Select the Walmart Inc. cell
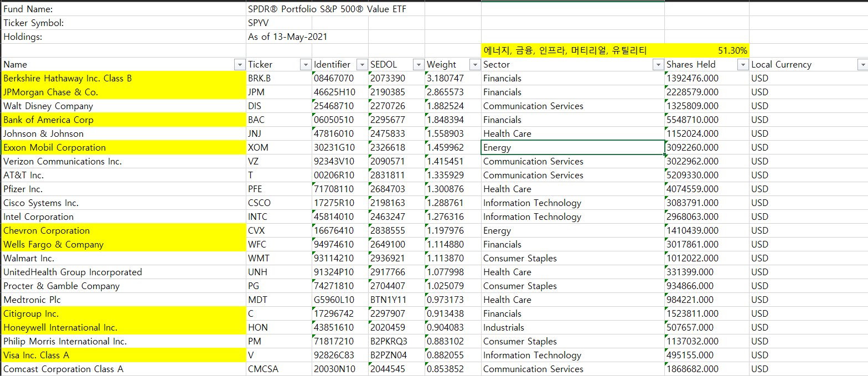This screenshot has height=376, width=868. click(124, 258)
